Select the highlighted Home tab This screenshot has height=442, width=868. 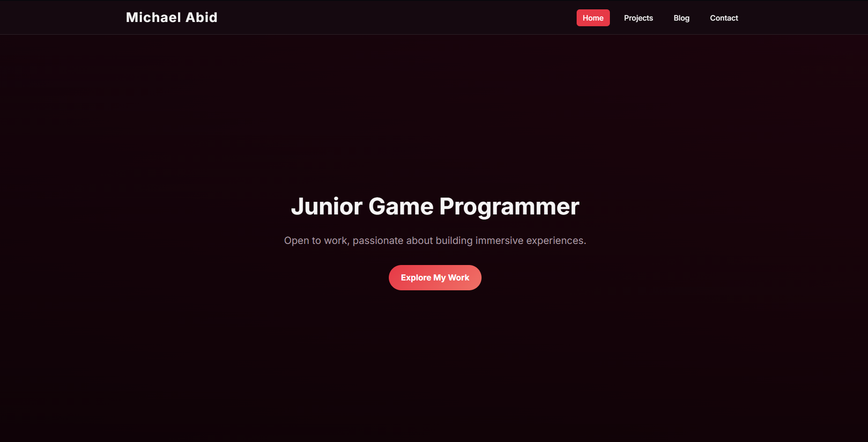(593, 18)
